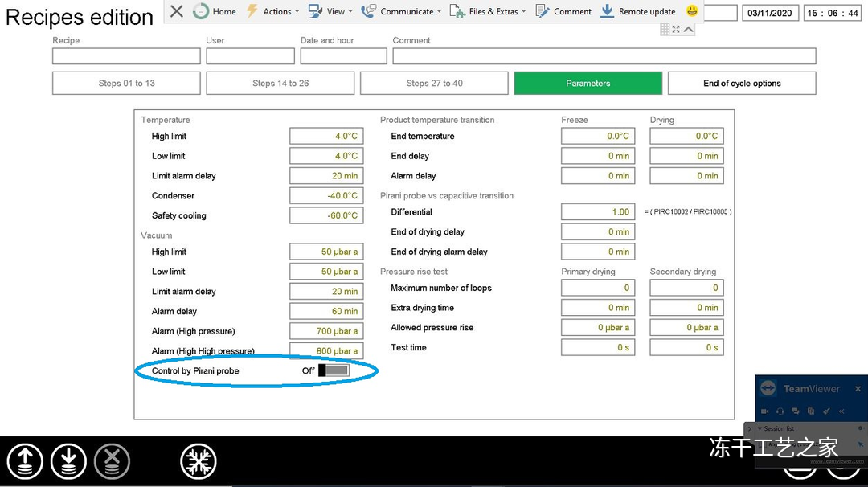The image size is (868, 487).
Task: Select the Parameters tab
Action: coord(588,83)
